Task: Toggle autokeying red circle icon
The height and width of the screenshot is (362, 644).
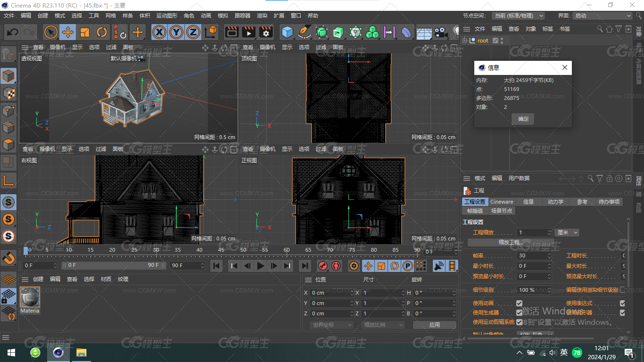Action: (336, 266)
